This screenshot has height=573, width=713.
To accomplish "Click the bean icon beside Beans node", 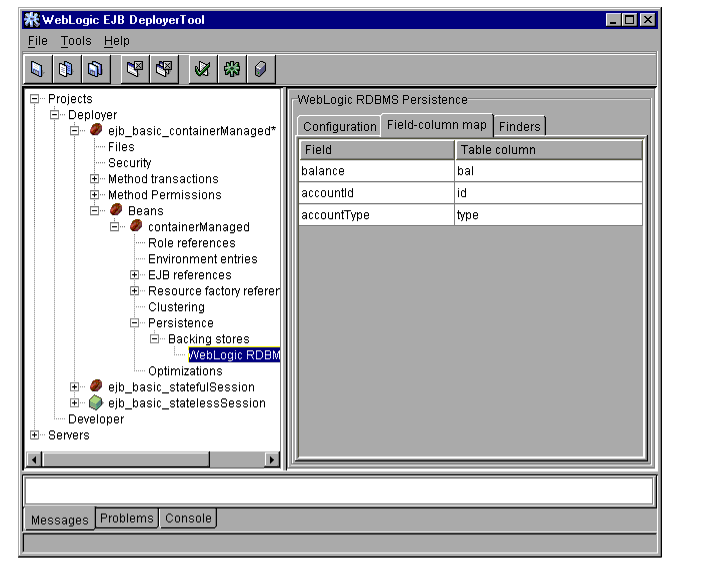I will pyautogui.click(x=116, y=210).
